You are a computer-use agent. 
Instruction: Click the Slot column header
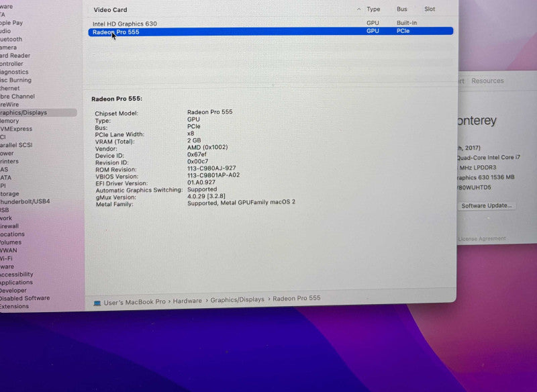point(430,9)
